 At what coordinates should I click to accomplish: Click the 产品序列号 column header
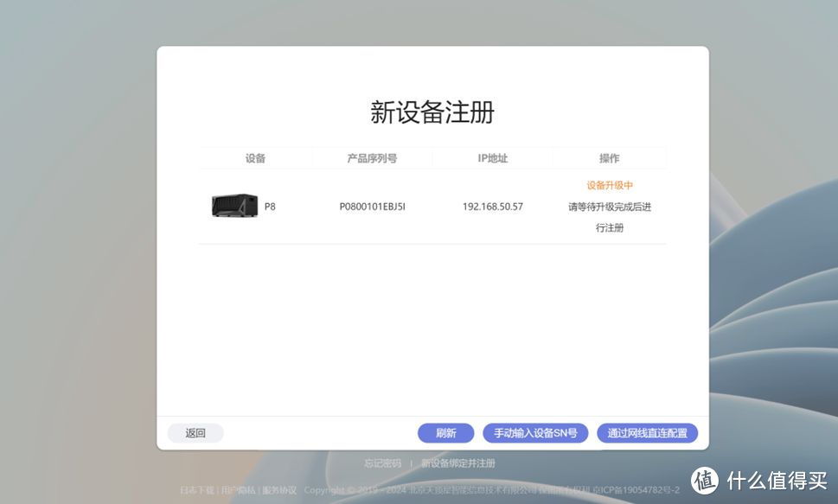(x=373, y=157)
